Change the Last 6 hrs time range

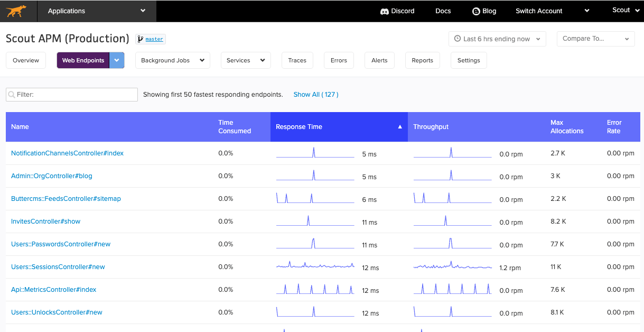497,39
